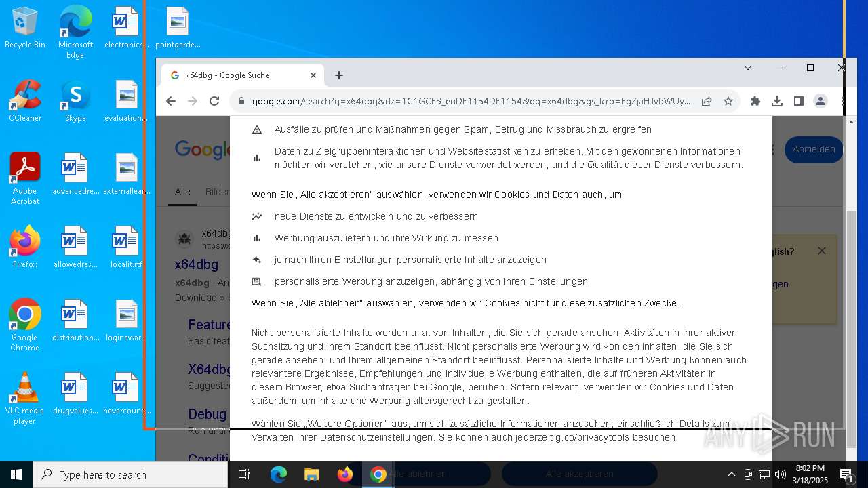Viewport: 868px width, 488px height.
Task: Open the loginawar image file icon
Action: click(x=125, y=321)
